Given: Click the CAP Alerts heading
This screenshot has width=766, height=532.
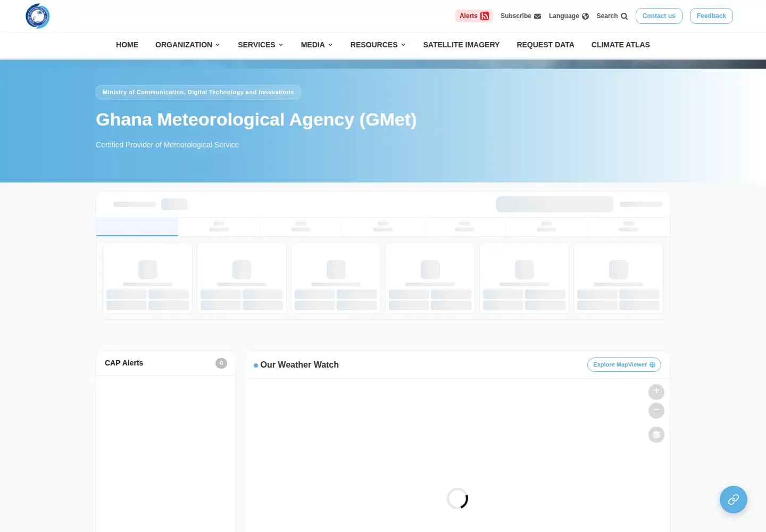Looking at the screenshot, I should click(124, 363).
